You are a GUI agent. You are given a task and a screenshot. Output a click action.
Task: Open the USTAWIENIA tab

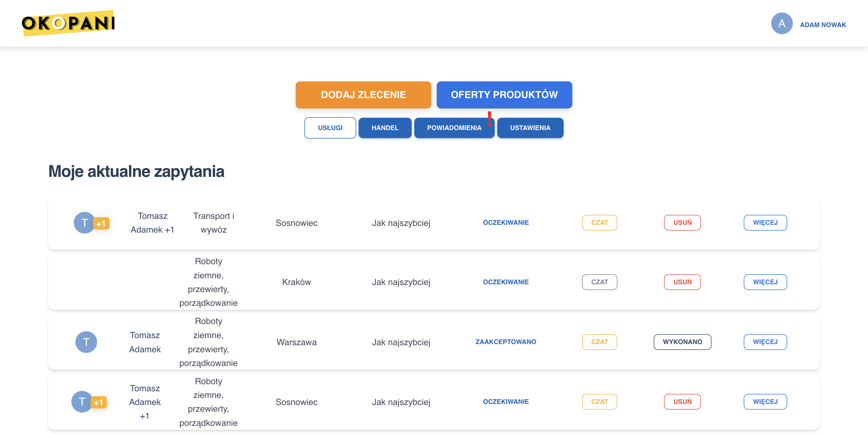point(530,128)
